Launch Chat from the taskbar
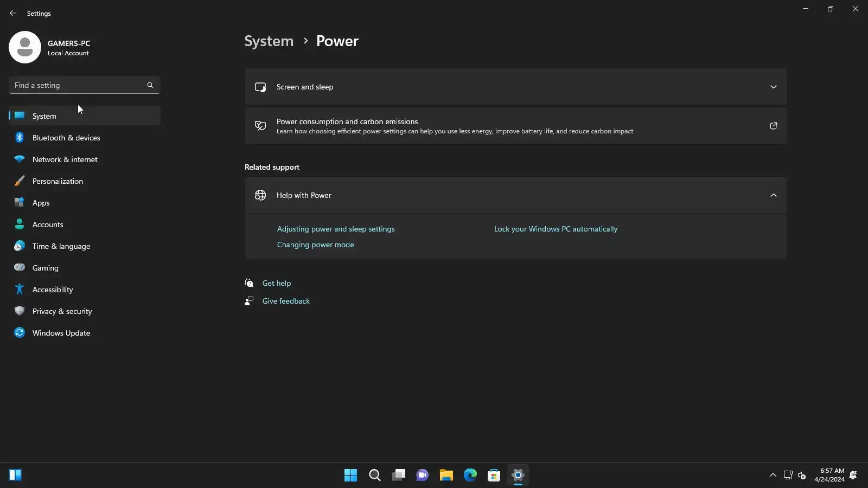This screenshot has width=868, height=488. (x=423, y=475)
